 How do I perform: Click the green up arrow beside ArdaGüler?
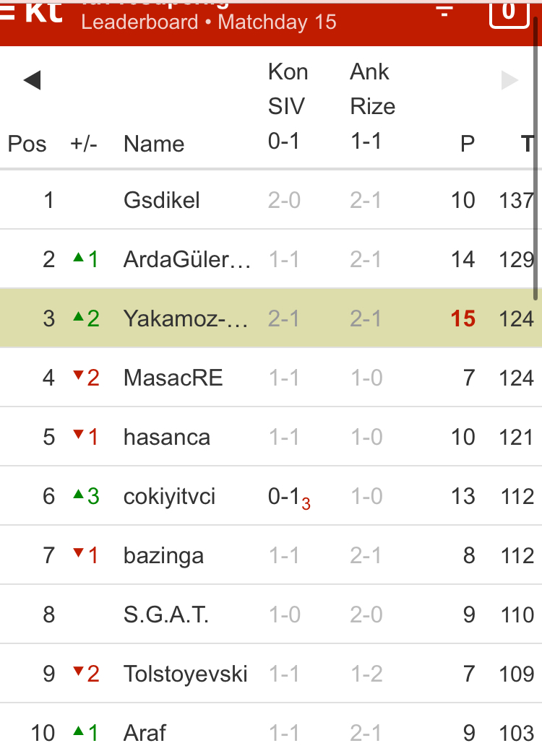point(79,258)
